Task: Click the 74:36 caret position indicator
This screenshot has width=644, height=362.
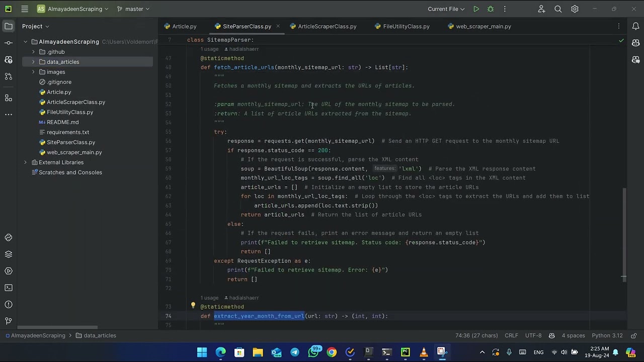Action: 476,335
